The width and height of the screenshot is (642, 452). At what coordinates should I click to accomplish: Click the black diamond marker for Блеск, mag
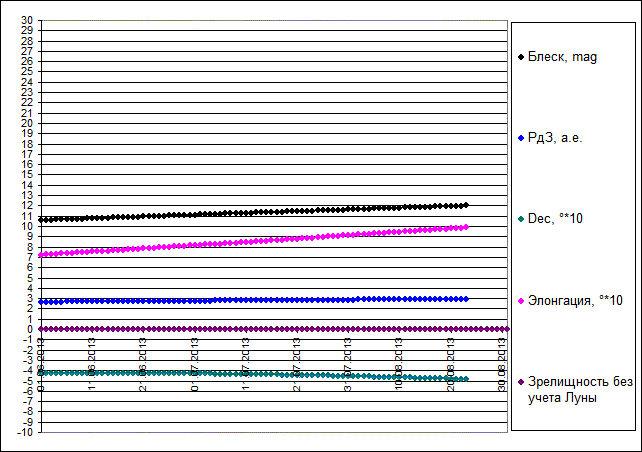(x=521, y=57)
